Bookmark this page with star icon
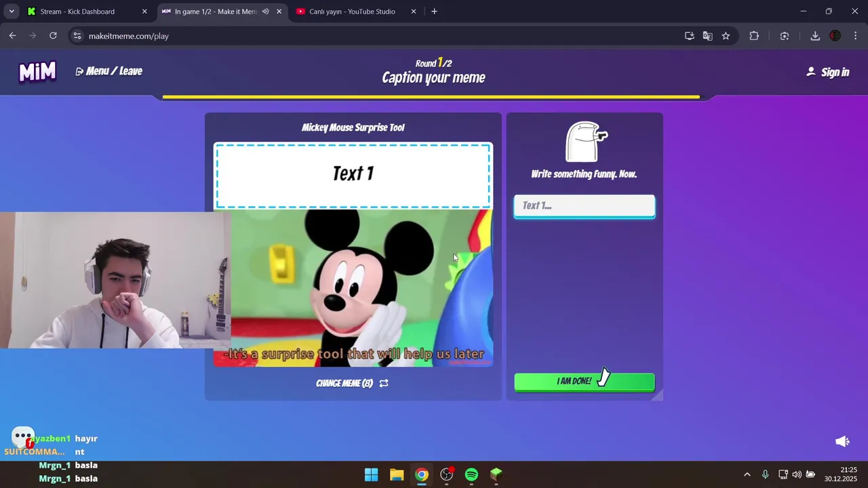Viewport: 868px width, 488px height. click(726, 36)
